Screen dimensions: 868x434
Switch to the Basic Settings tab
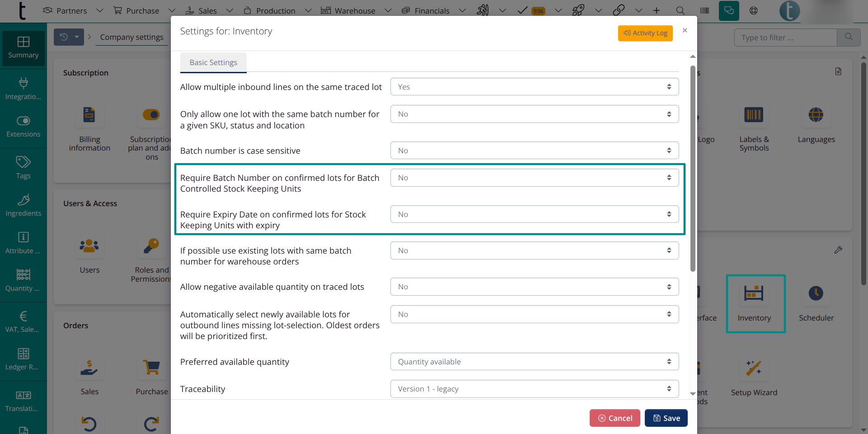[213, 62]
